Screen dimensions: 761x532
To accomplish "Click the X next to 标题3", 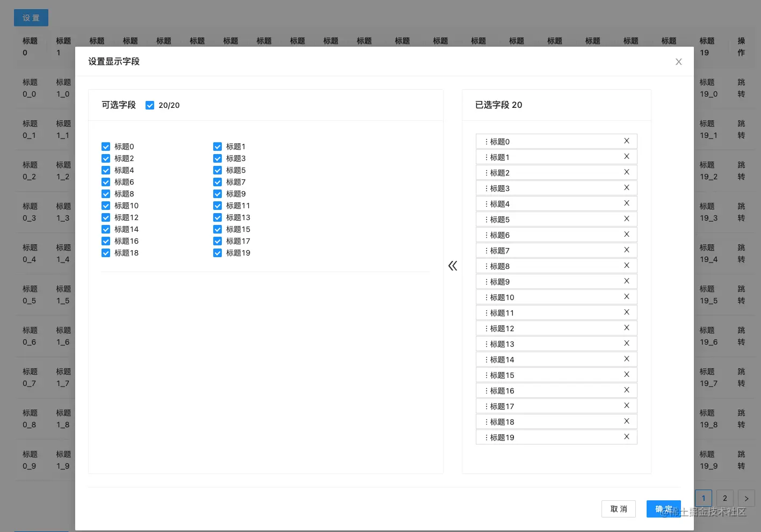I will coord(626,188).
